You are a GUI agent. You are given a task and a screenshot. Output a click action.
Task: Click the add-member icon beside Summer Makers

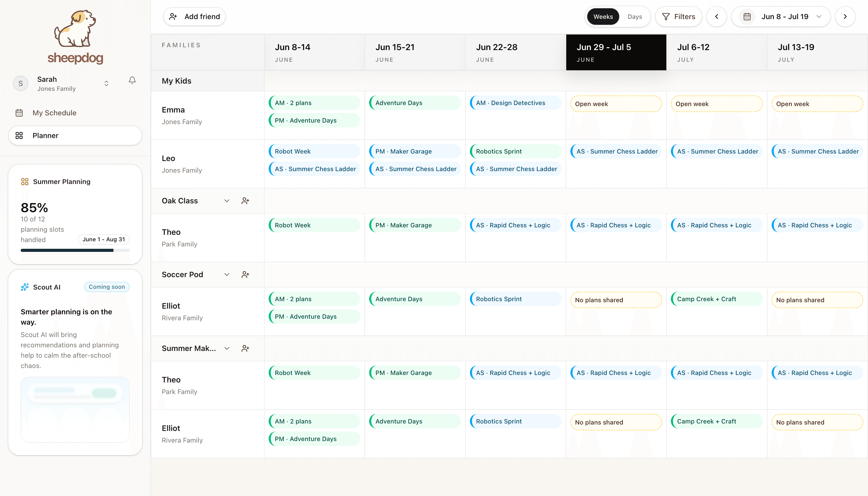click(245, 348)
